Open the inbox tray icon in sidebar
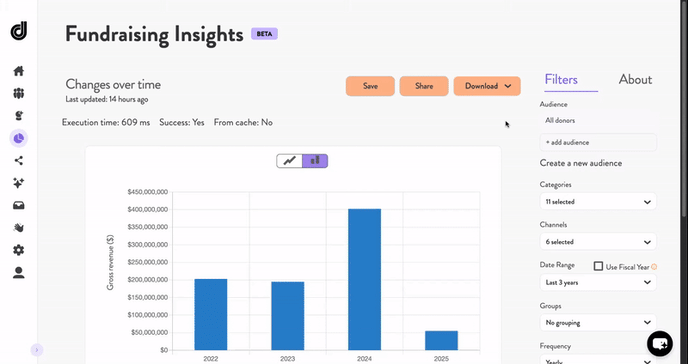 18,205
